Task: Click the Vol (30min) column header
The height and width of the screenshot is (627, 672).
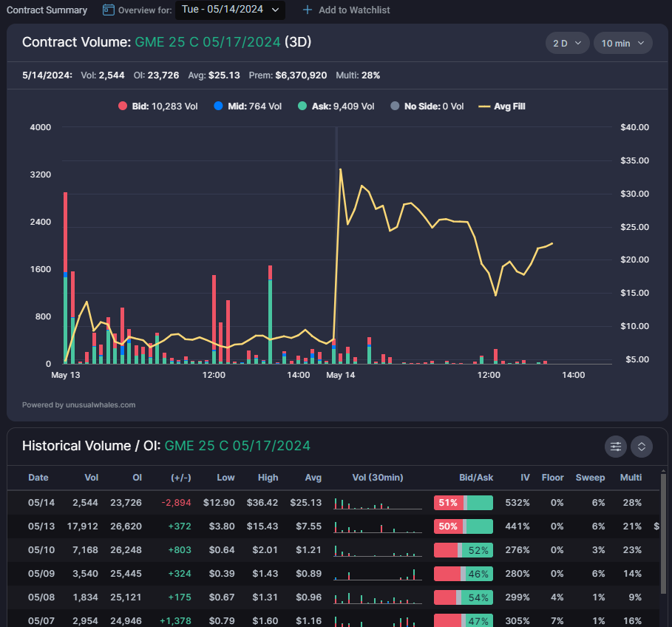Action: [378, 478]
